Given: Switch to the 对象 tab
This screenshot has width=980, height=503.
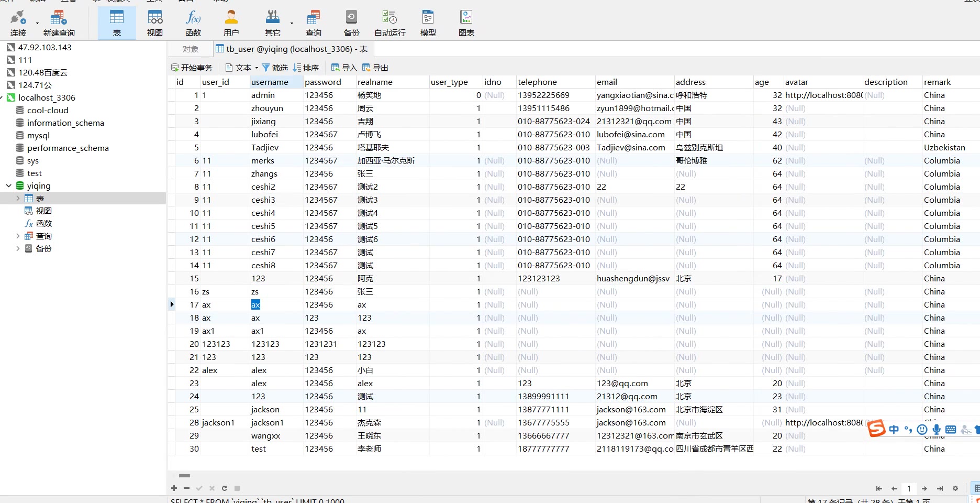Looking at the screenshot, I should coord(191,49).
